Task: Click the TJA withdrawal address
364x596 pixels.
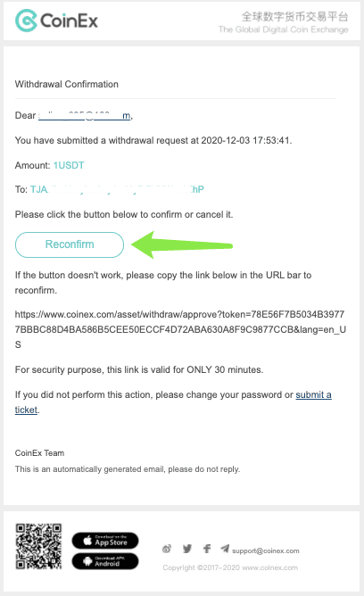Action: pos(117,189)
